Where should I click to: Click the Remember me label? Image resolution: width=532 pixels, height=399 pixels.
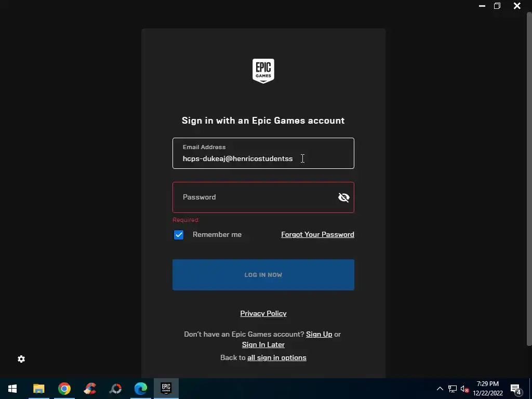click(x=217, y=234)
